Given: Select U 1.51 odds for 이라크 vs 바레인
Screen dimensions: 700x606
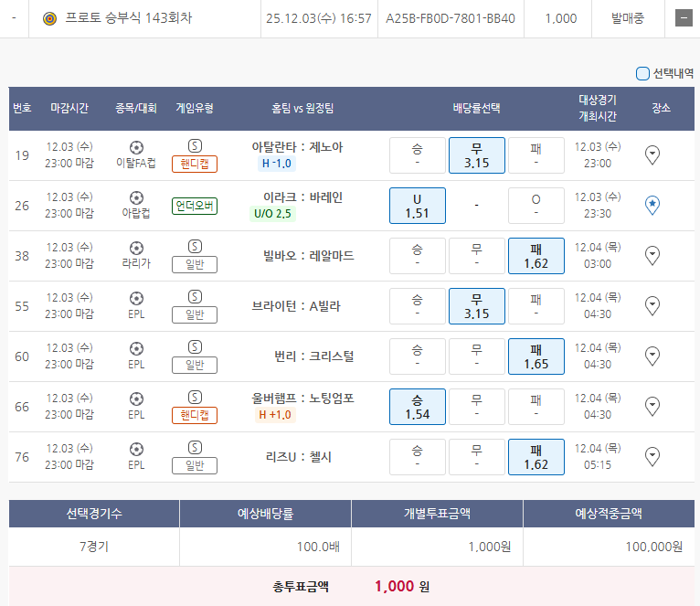Looking at the screenshot, I should pyautogui.click(x=417, y=206).
